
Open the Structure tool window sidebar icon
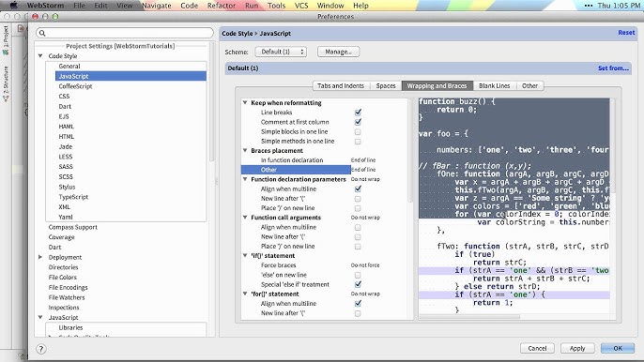click(6, 83)
